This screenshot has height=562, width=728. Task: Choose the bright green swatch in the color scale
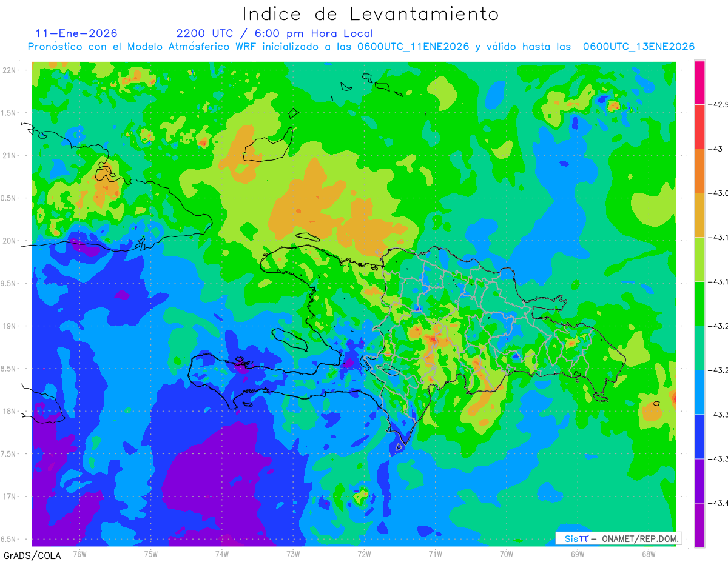699,304
